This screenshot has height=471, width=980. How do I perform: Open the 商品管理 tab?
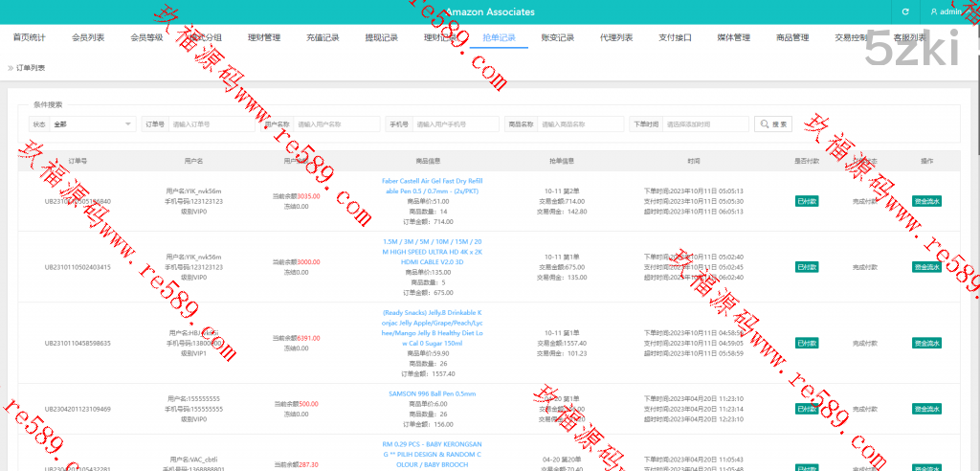792,37
